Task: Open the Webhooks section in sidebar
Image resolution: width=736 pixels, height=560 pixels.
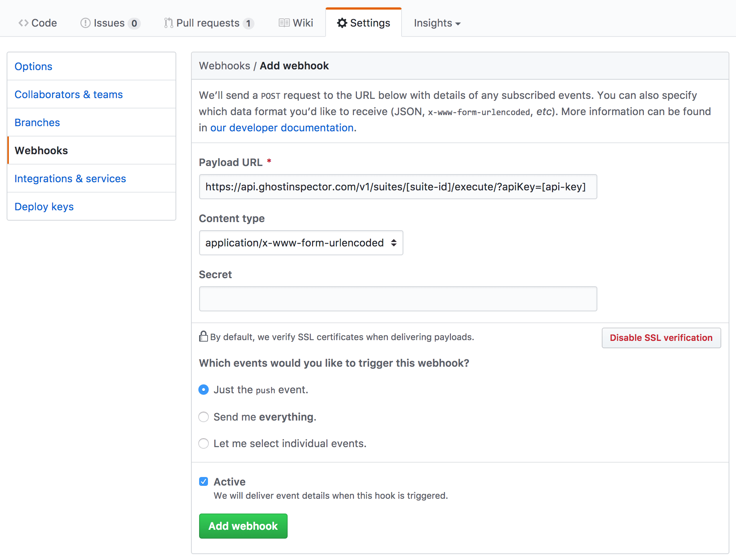Action: point(41,151)
